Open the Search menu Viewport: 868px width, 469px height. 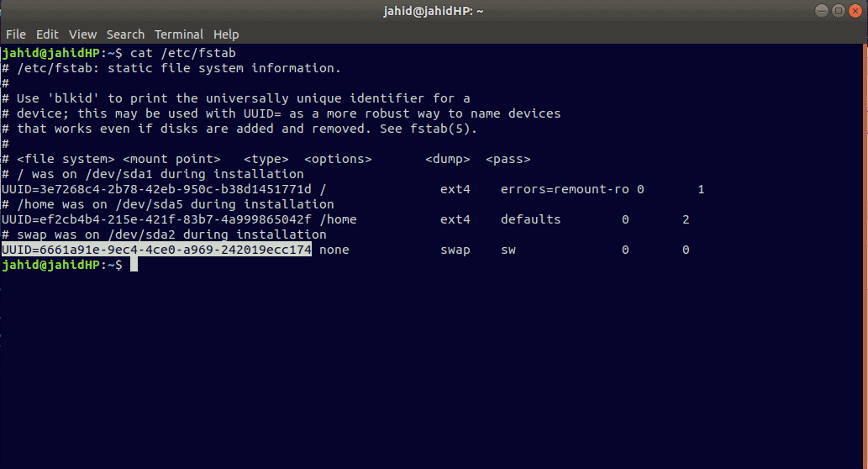(x=125, y=34)
